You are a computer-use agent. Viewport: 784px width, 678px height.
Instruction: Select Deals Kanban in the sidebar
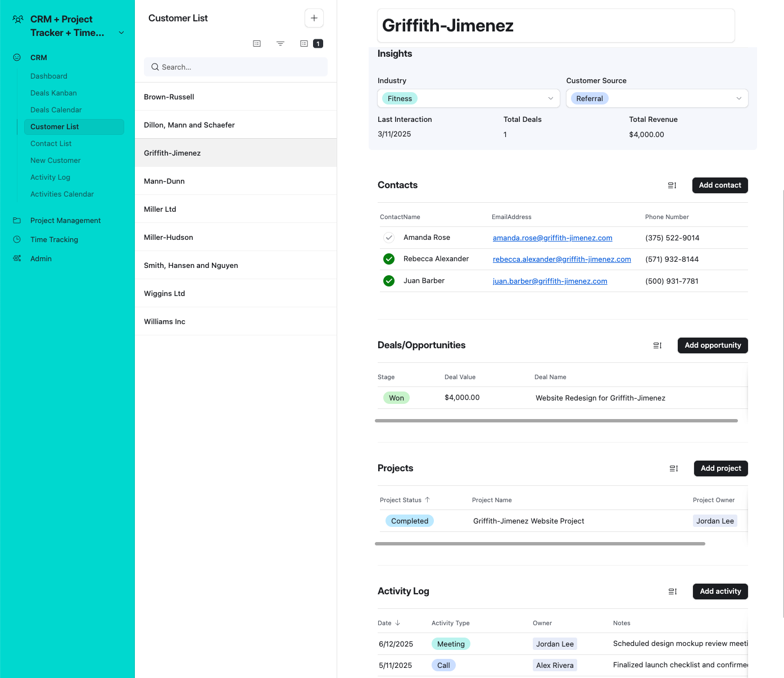point(53,93)
